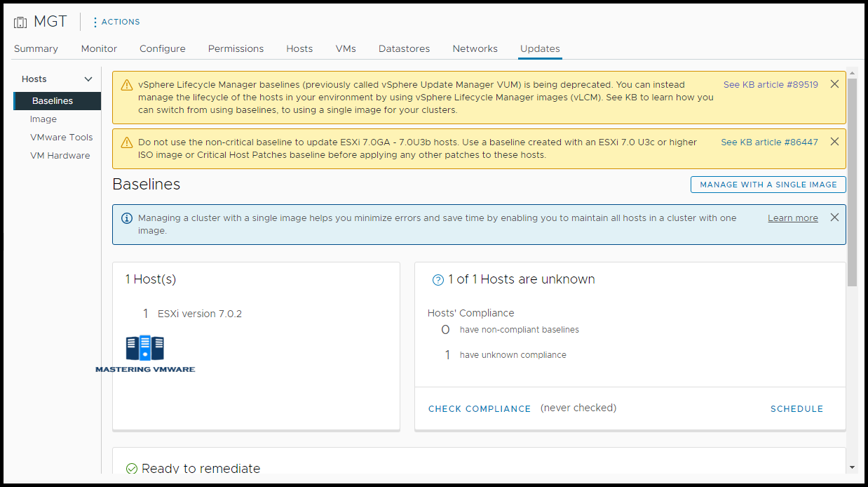Switch to the VMs tab
The width and height of the screenshot is (868, 487).
point(346,49)
